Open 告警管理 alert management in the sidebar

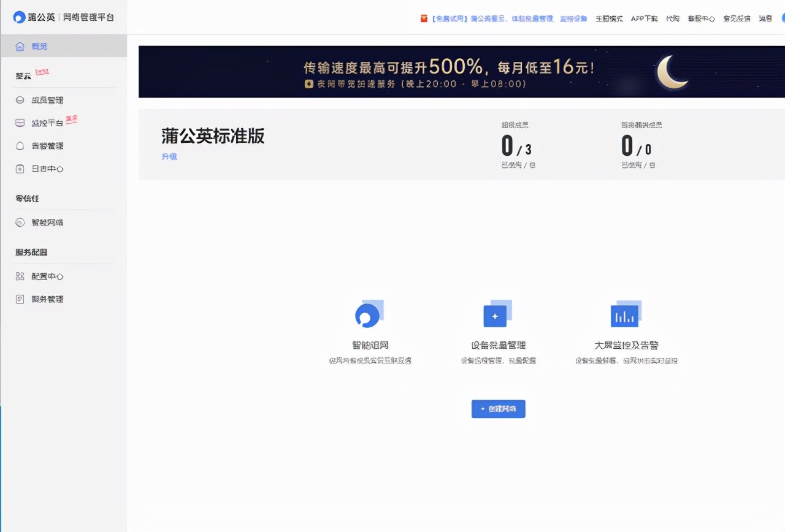[x=48, y=145]
